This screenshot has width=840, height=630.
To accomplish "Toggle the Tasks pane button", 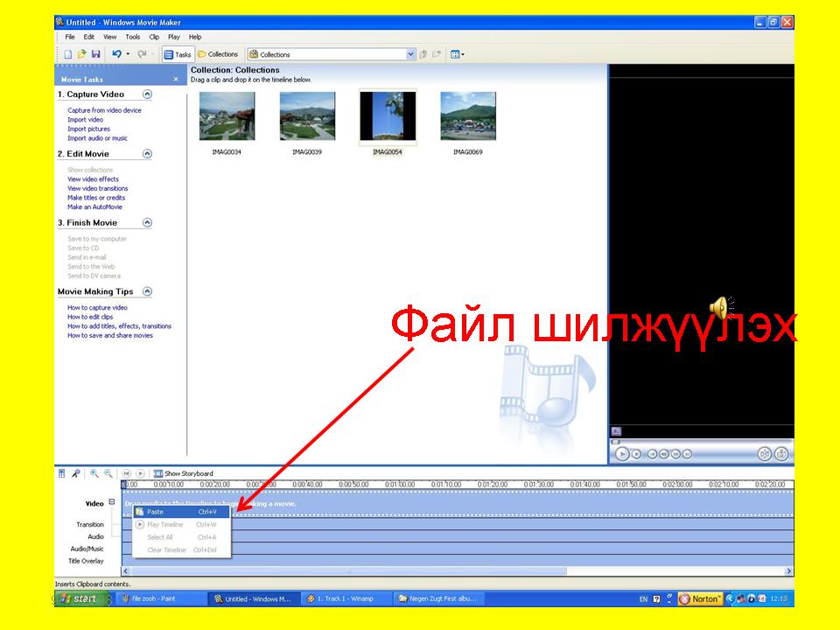I will (x=178, y=54).
